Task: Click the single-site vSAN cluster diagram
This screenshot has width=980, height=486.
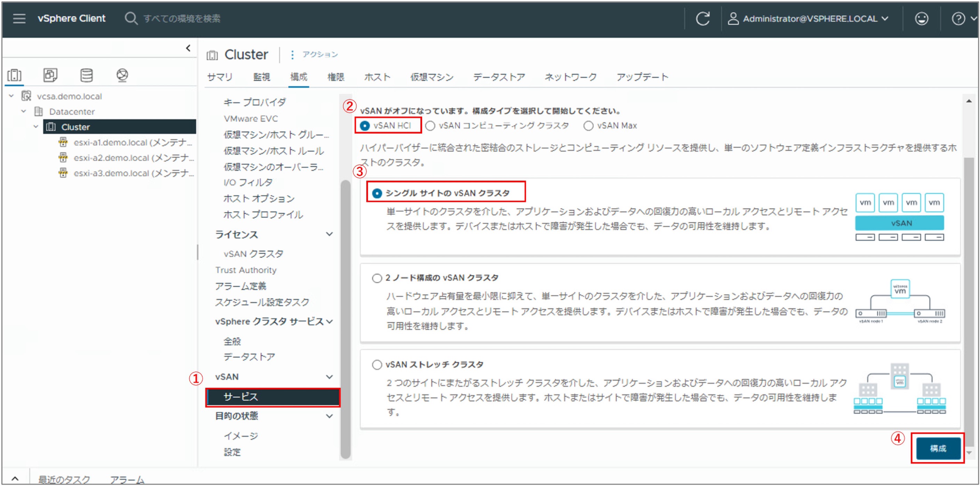Action: (x=899, y=216)
